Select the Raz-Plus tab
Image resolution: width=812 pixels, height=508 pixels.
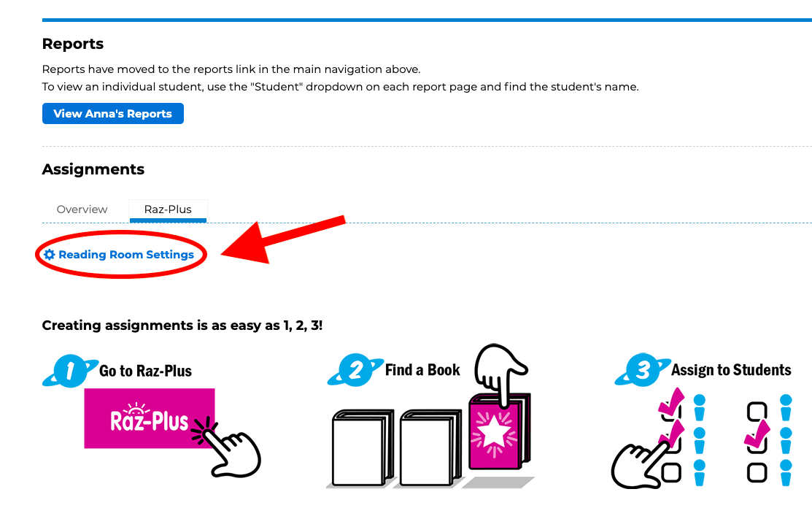[168, 209]
